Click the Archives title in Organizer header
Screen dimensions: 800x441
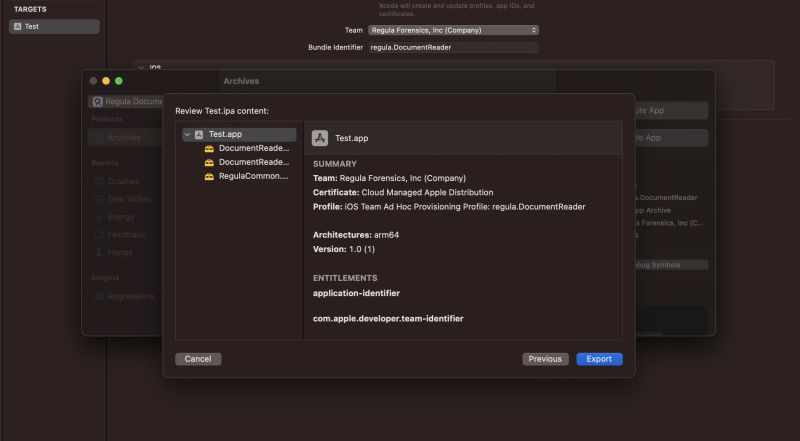tap(241, 81)
